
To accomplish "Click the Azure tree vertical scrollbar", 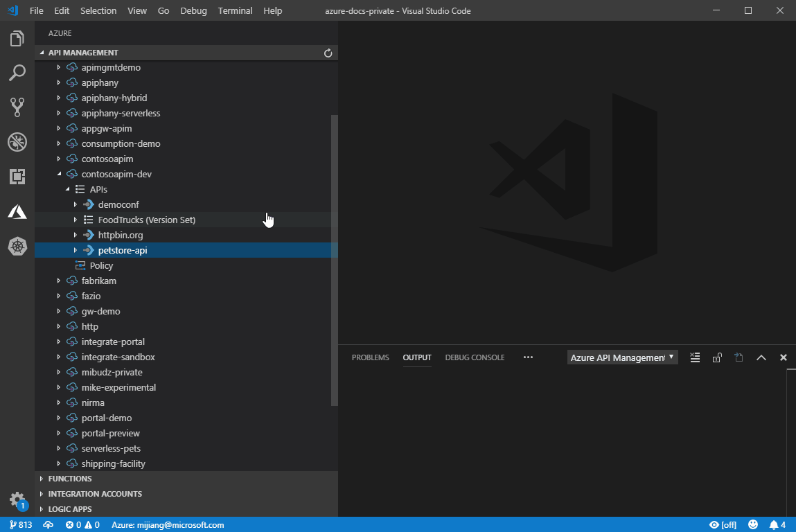I will (x=334, y=260).
